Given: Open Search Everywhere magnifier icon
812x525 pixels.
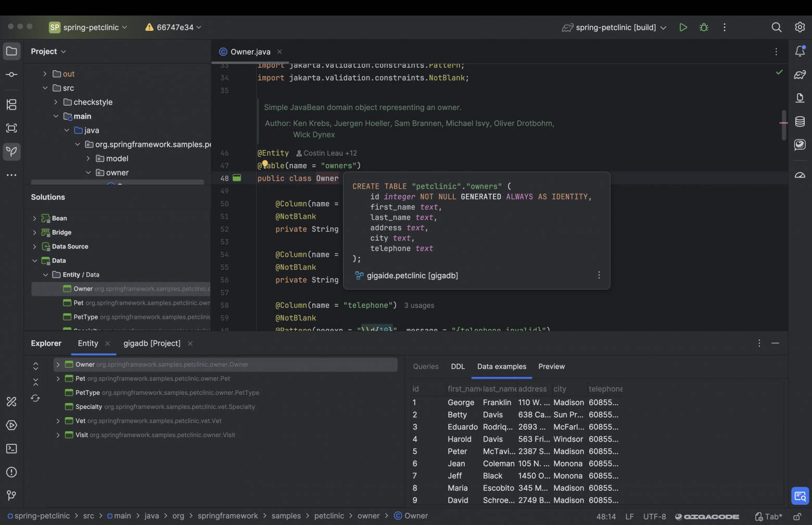Looking at the screenshot, I should pyautogui.click(x=776, y=27).
